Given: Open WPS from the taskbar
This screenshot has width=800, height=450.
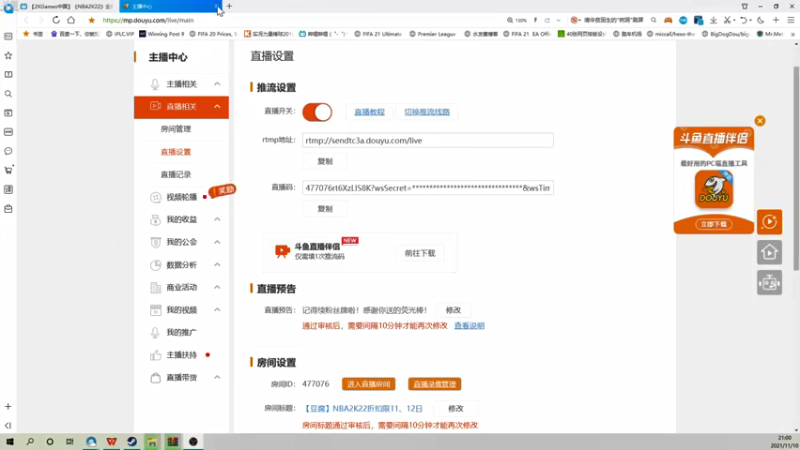Looking at the screenshot, I should point(112,441).
